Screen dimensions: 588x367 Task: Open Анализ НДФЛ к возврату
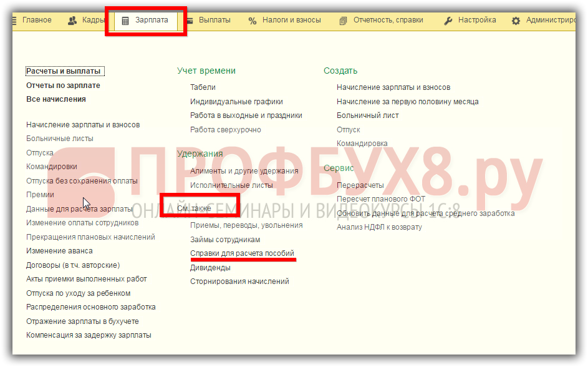379,227
